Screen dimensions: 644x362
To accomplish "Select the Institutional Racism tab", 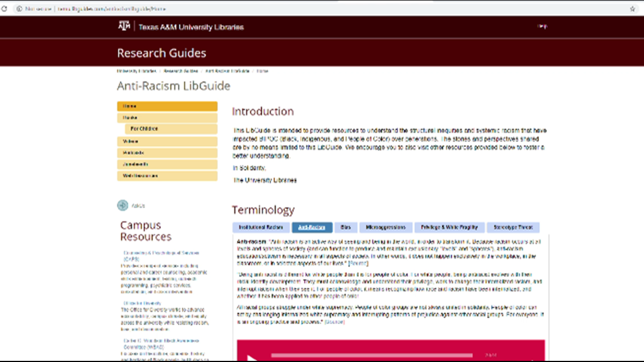I will 260,227.
